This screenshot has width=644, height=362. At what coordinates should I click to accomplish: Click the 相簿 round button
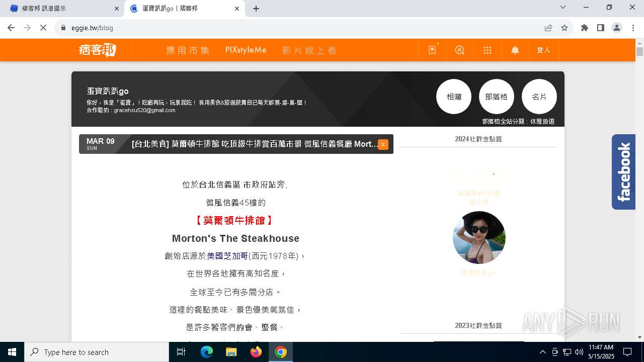click(454, 97)
